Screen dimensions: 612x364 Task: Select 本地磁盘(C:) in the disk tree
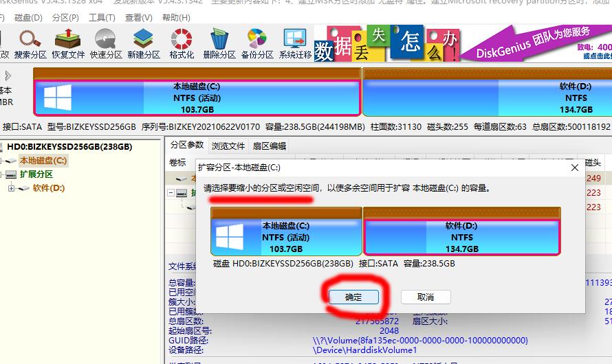(x=43, y=161)
